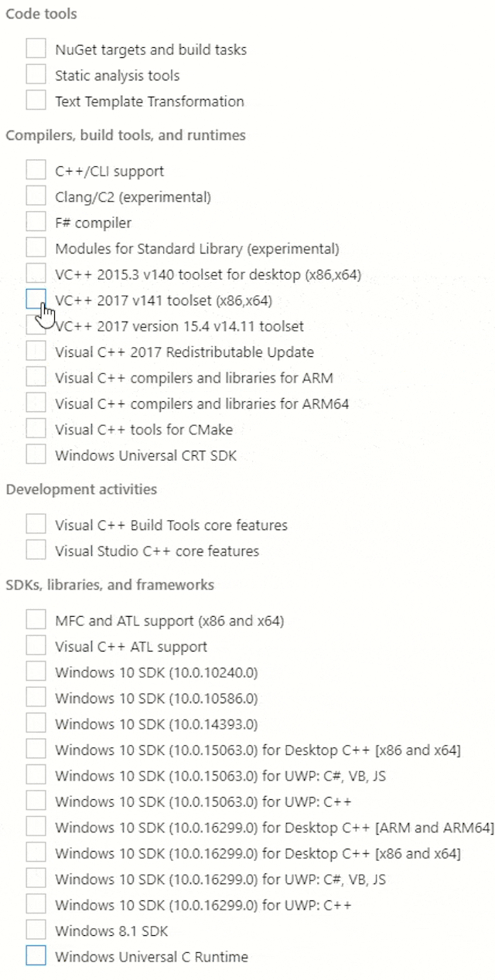Select Windows 8.1 SDK
This screenshot has width=495, height=980.
pos(35,930)
